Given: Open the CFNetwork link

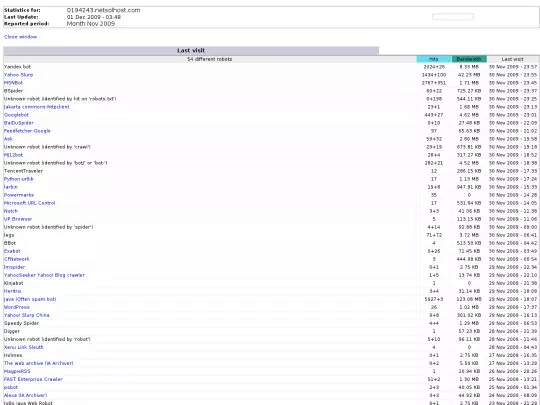Looking at the screenshot, I should pos(17,259).
